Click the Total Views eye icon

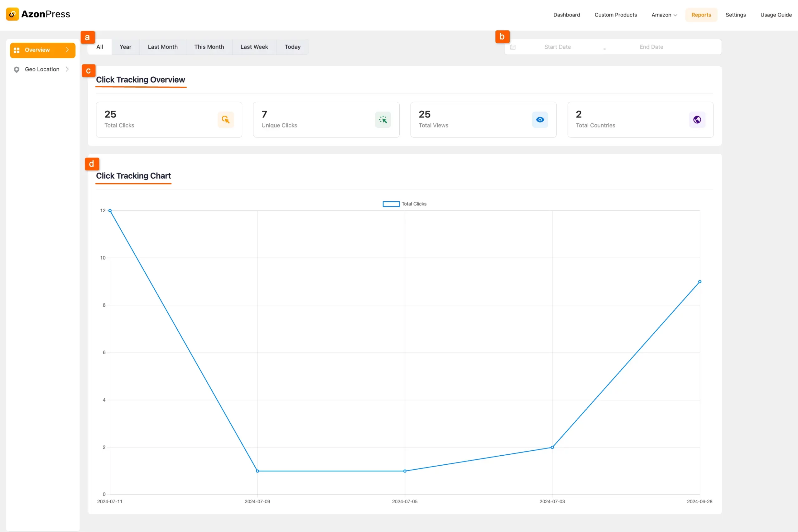pos(540,120)
